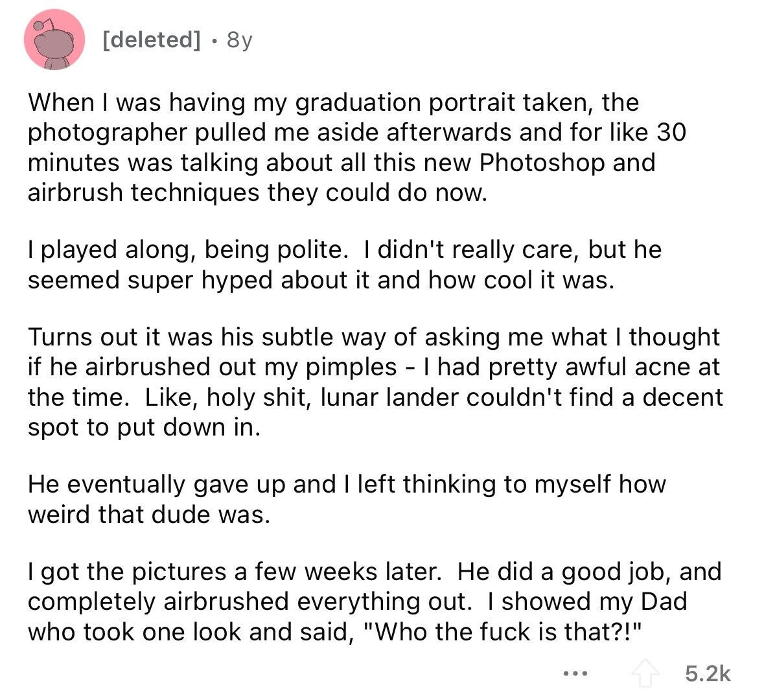
Task: Click the words 'showed my Dad' in the text
Action: 594,601
